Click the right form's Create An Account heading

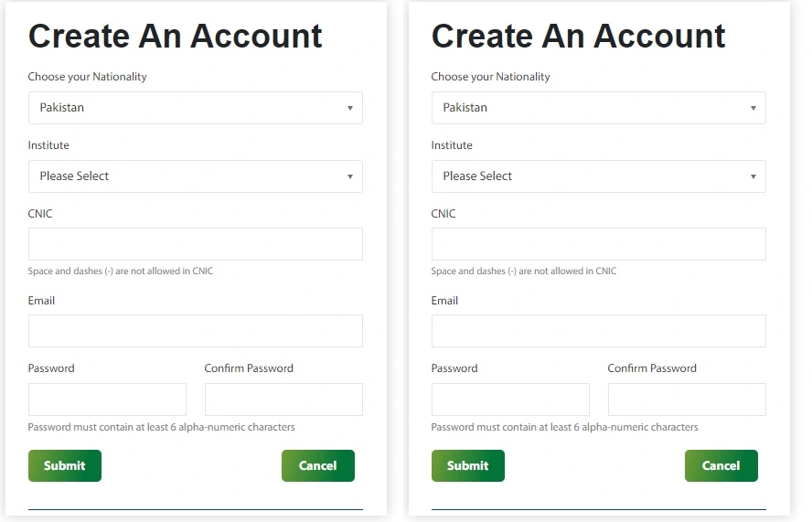pyautogui.click(x=578, y=37)
